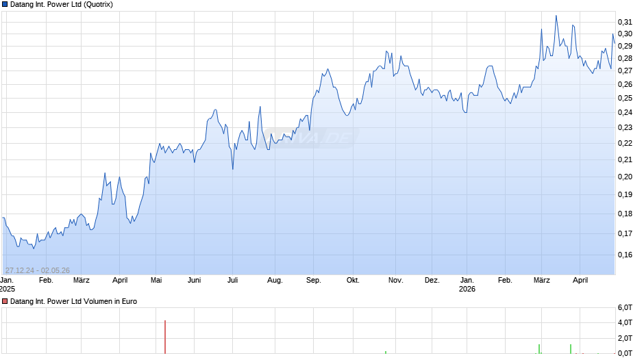
Task: Click the price axis label 0,18
Action: coord(625,214)
